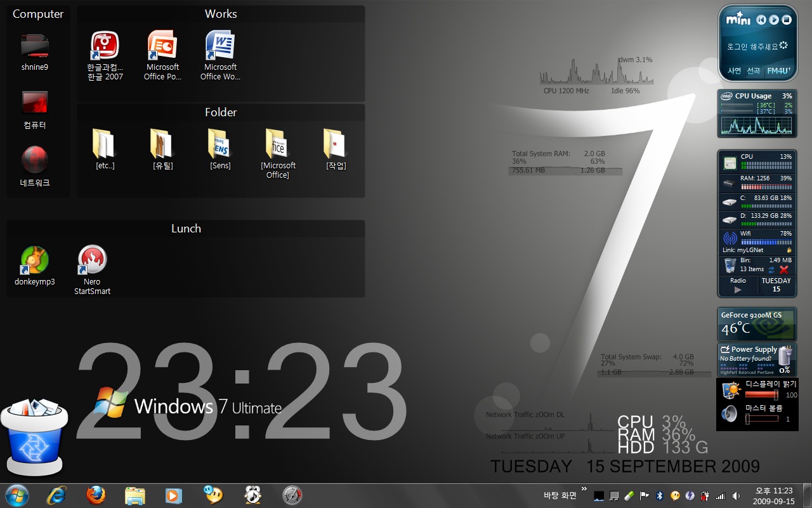Select the 사연 tab in mini gadget
Viewport: 812px width, 508px height.
click(734, 71)
